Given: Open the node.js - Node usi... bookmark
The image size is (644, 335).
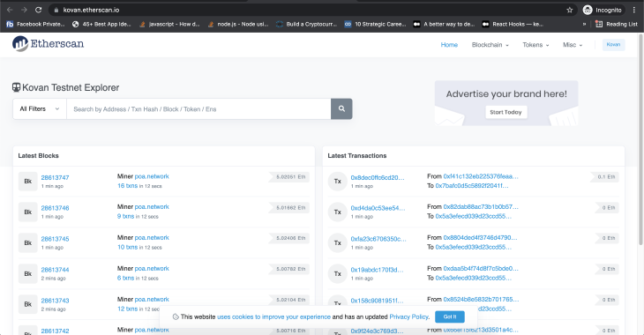Looking at the screenshot, I should click(238, 24).
